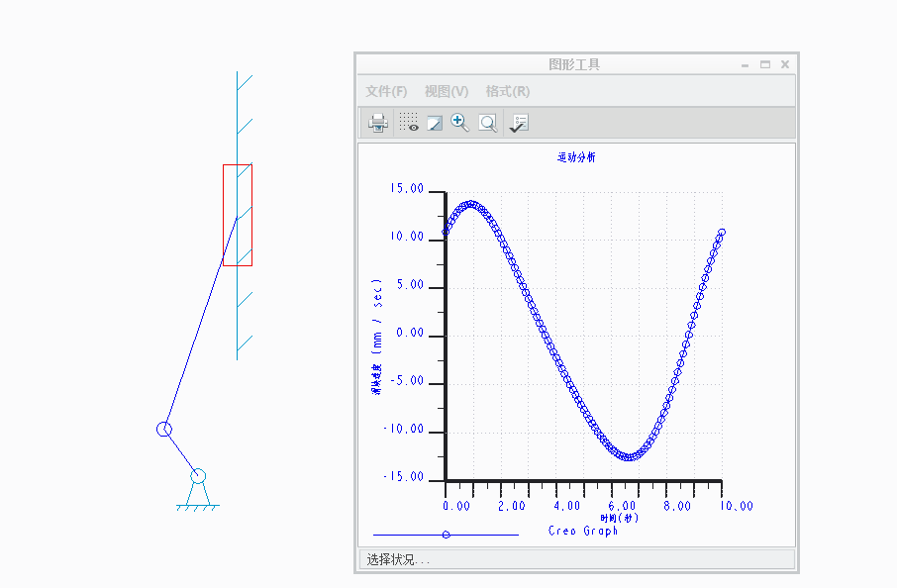The height and width of the screenshot is (588, 897).
Task: Click the refit zoom icon
Action: pyautogui.click(x=487, y=123)
